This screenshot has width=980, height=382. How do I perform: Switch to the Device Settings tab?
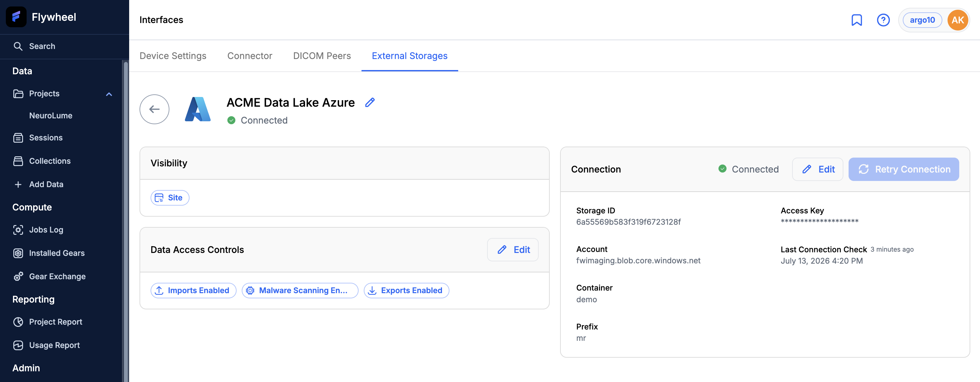click(173, 56)
